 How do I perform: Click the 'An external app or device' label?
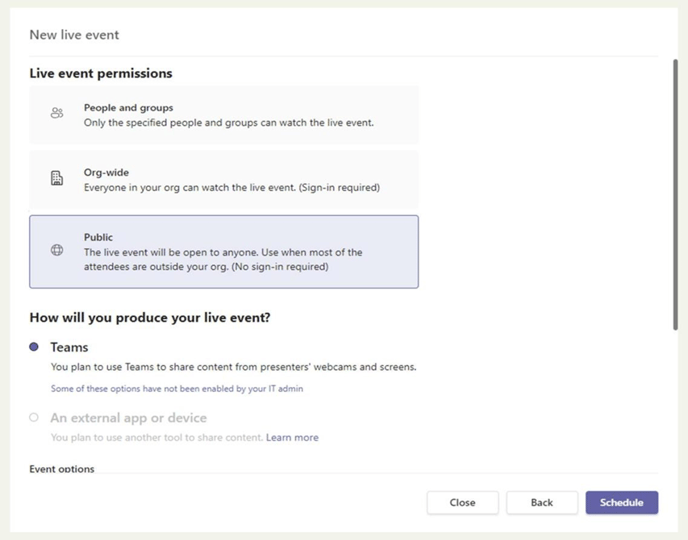[x=128, y=418]
